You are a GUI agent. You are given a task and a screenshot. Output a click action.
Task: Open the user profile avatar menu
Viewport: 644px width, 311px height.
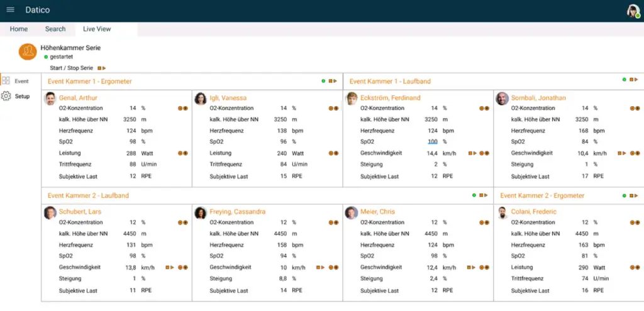point(633,11)
